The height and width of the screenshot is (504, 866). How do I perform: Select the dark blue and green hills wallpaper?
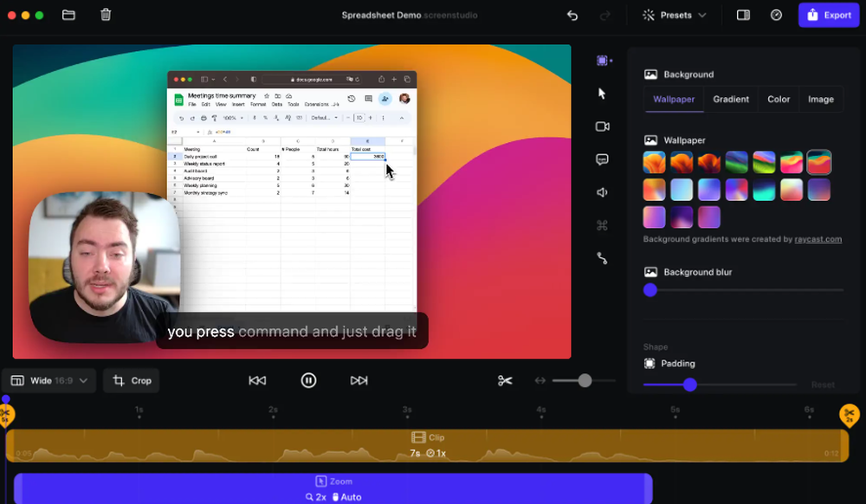[737, 162]
